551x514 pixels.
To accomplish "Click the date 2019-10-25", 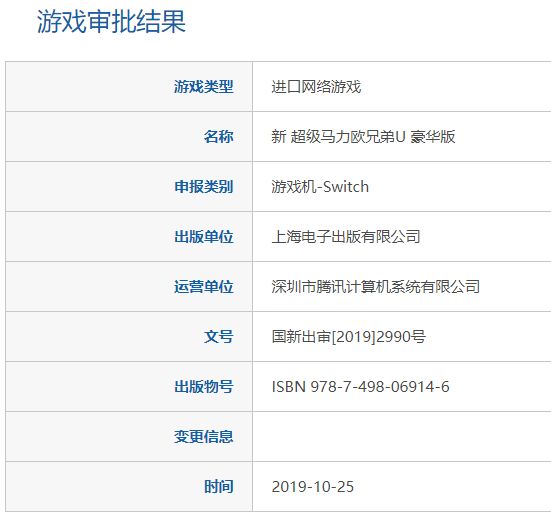I will tap(312, 487).
